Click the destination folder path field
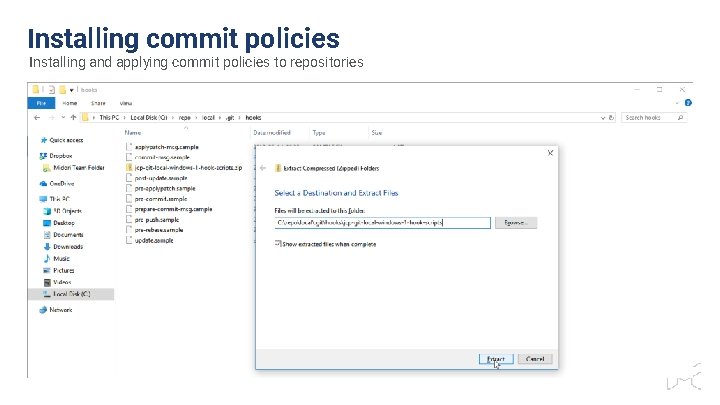The image size is (720, 405). pyautogui.click(x=382, y=223)
